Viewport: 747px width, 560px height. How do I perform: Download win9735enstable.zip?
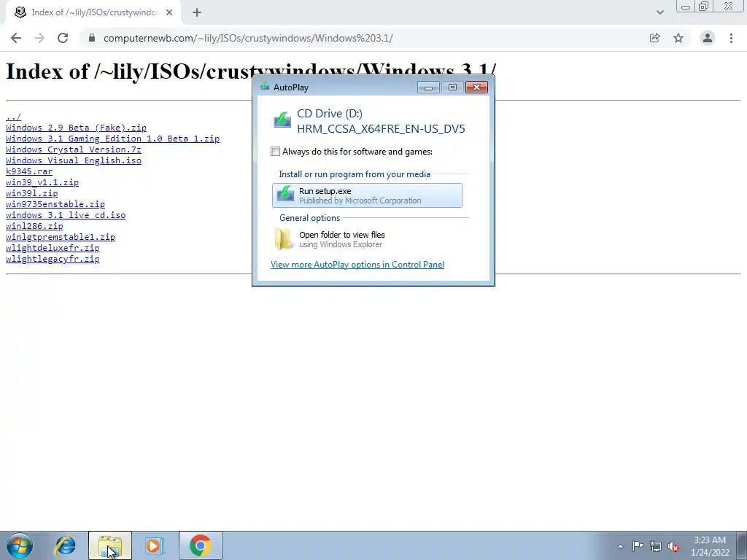click(x=55, y=204)
